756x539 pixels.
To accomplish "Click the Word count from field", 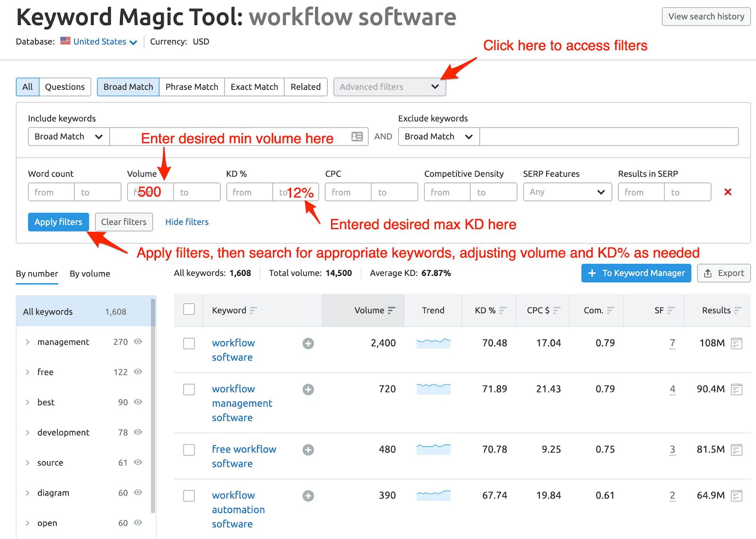I will (51, 192).
